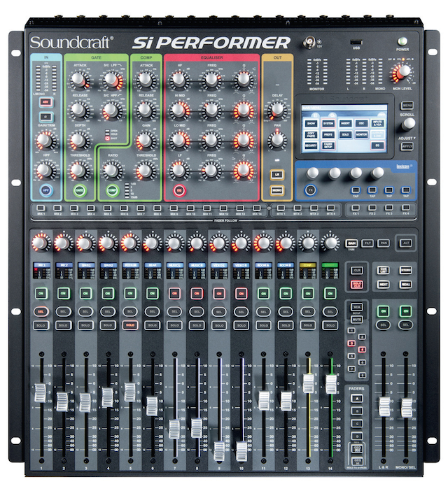The image size is (448, 484).
Task: Tap FADER SETUP on the touchscreen
Action: (328, 145)
